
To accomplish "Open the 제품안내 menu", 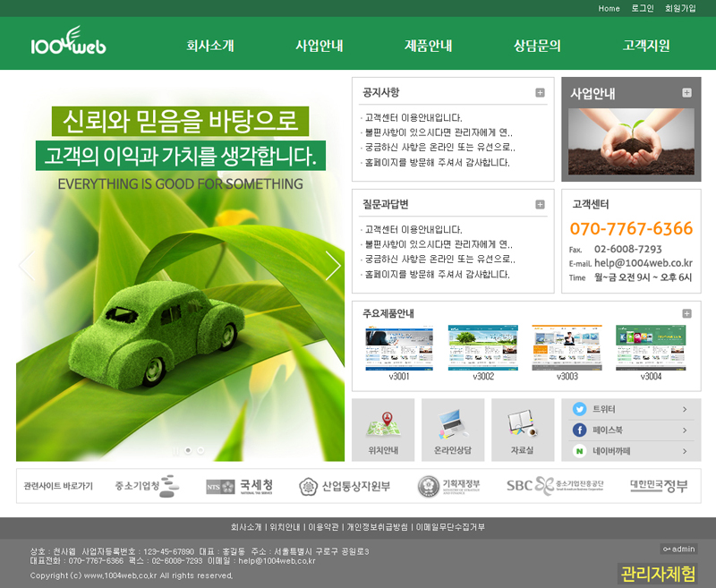I will [429, 46].
